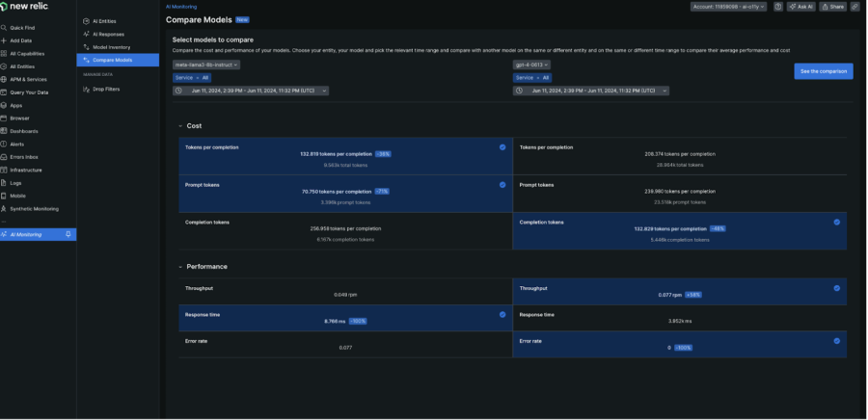Click bell icon beside AI Monitoring
This screenshot has height=420, width=868.
point(68,234)
